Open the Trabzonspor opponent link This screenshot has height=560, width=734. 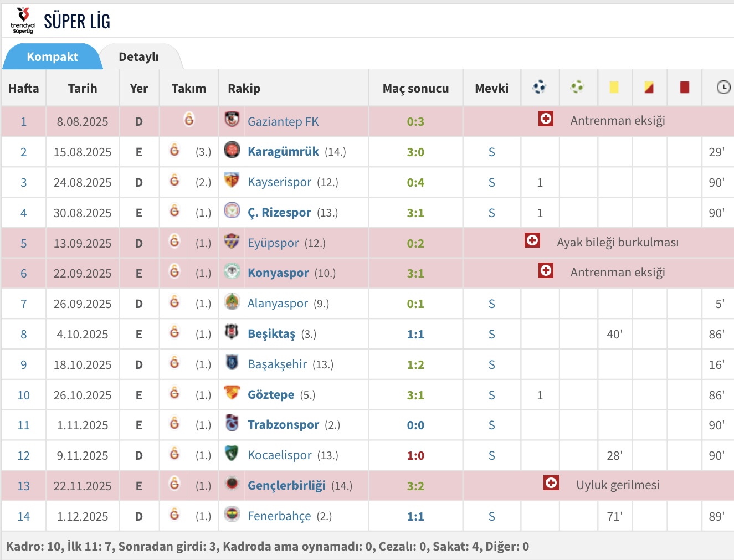tap(283, 425)
